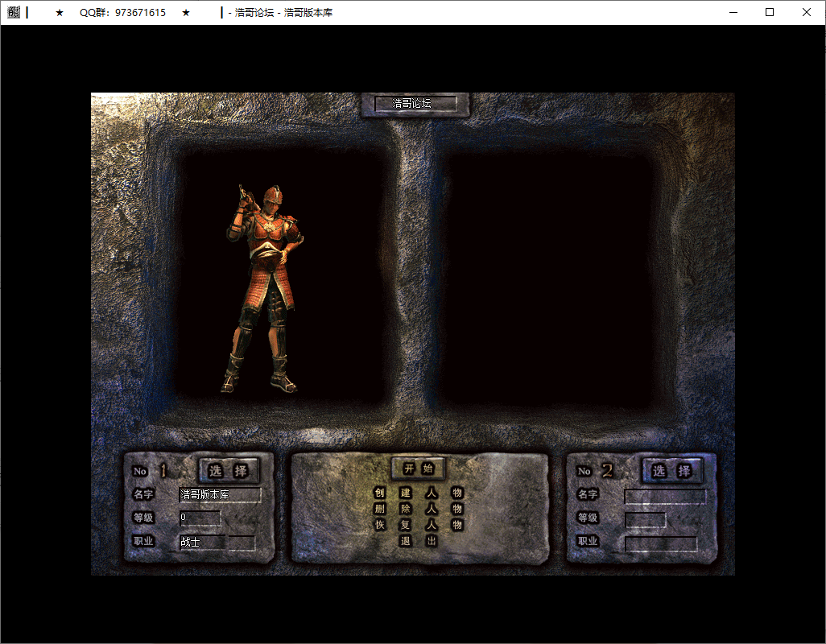Click 恢复人物 to restore a character
Screen dimensions: 826x644
[418, 525]
